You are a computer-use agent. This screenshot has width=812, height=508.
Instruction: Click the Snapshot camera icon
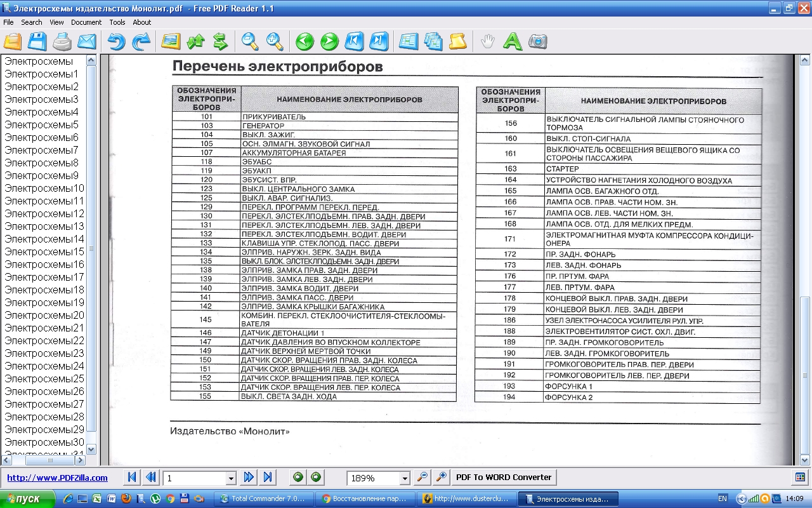[537, 42]
